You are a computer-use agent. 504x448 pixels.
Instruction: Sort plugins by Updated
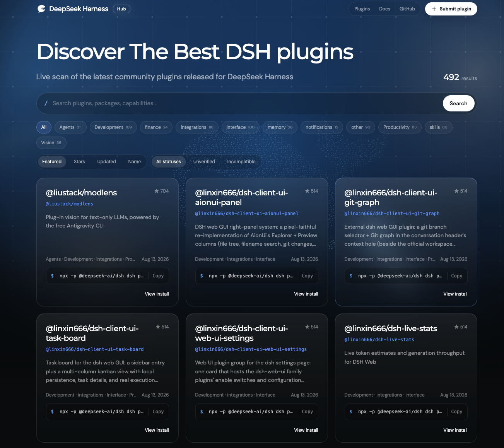click(x=106, y=162)
